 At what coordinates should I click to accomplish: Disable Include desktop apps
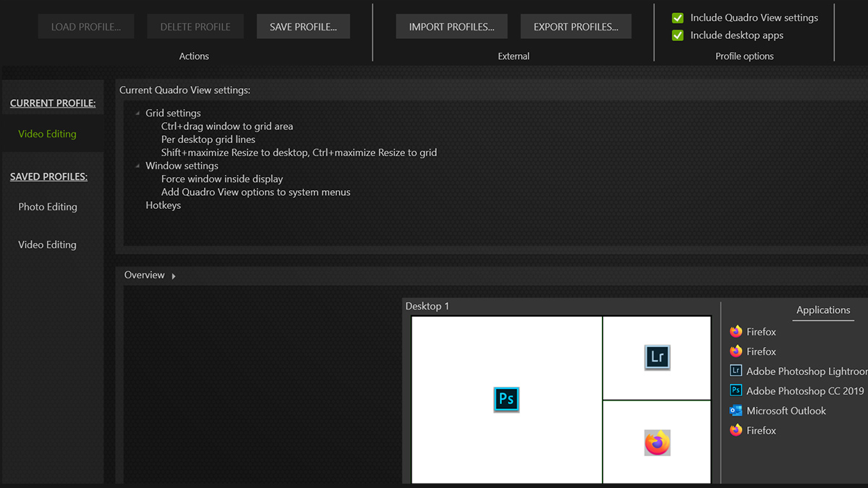click(678, 35)
